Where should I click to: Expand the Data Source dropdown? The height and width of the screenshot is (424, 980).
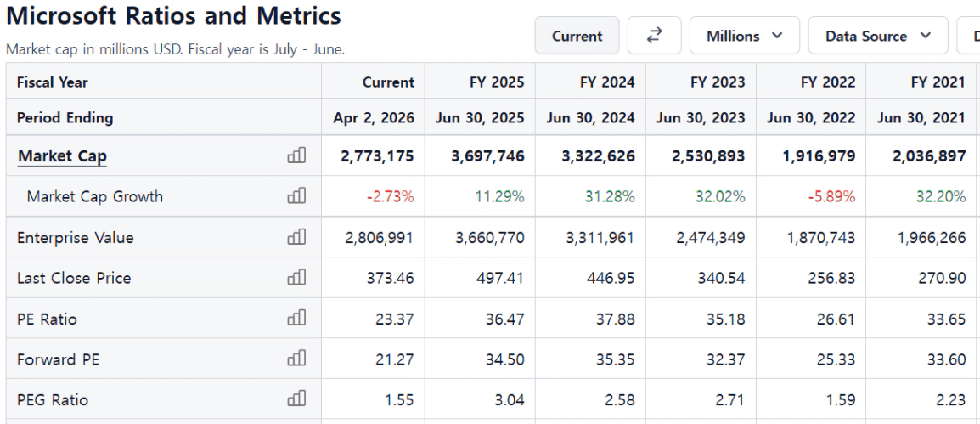click(877, 36)
